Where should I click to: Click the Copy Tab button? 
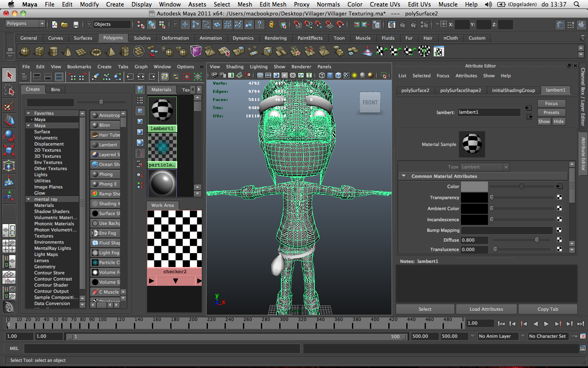[548, 309]
